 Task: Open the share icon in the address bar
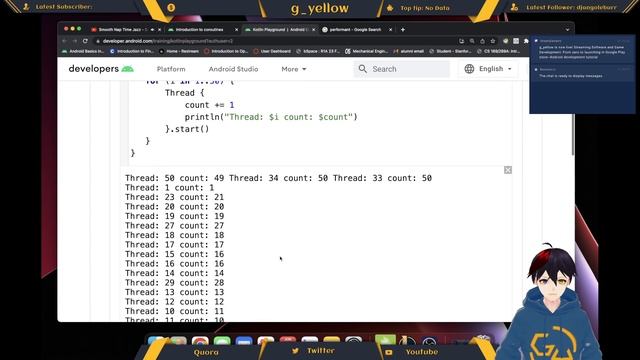point(482,41)
